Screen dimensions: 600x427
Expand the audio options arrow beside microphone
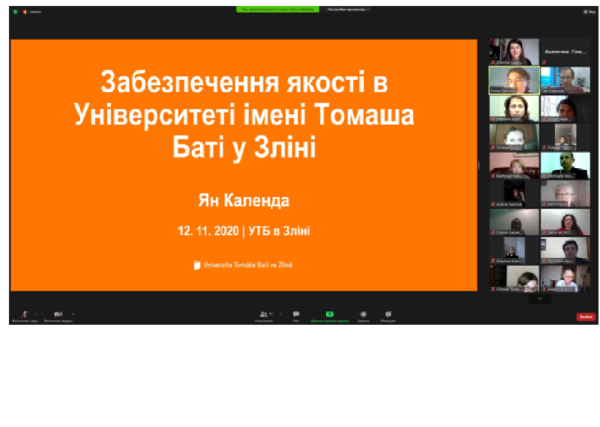pyautogui.click(x=37, y=314)
